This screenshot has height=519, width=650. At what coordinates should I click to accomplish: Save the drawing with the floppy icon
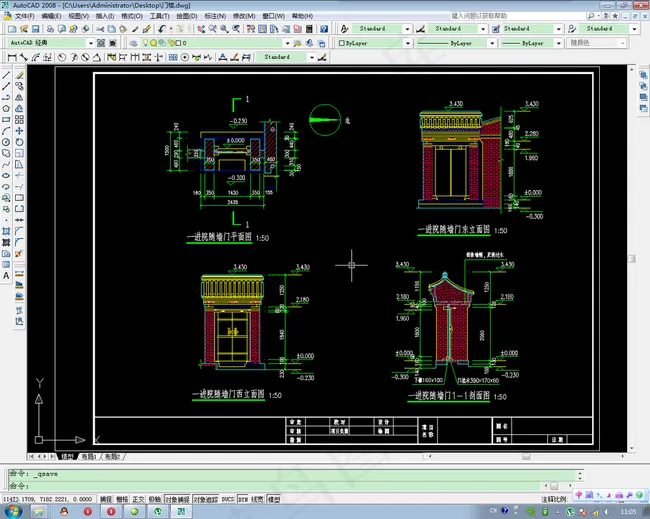click(x=35, y=29)
